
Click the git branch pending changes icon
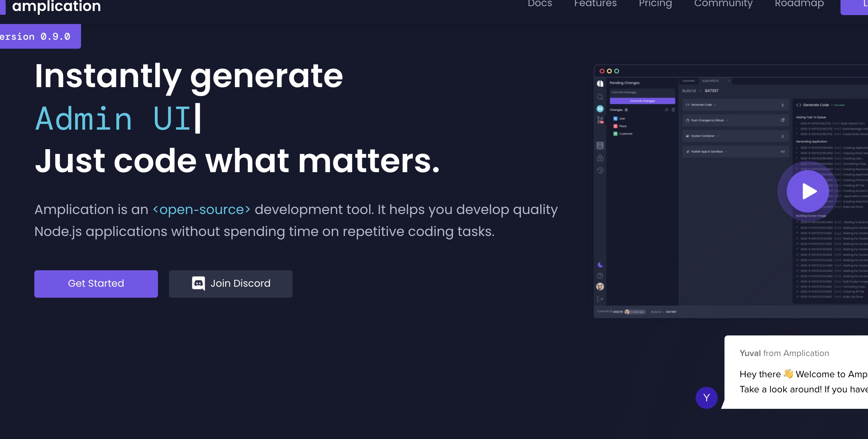[x=600, y=120]
